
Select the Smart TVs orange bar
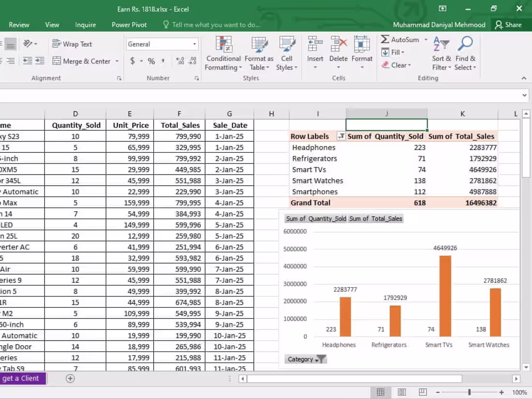445,296
